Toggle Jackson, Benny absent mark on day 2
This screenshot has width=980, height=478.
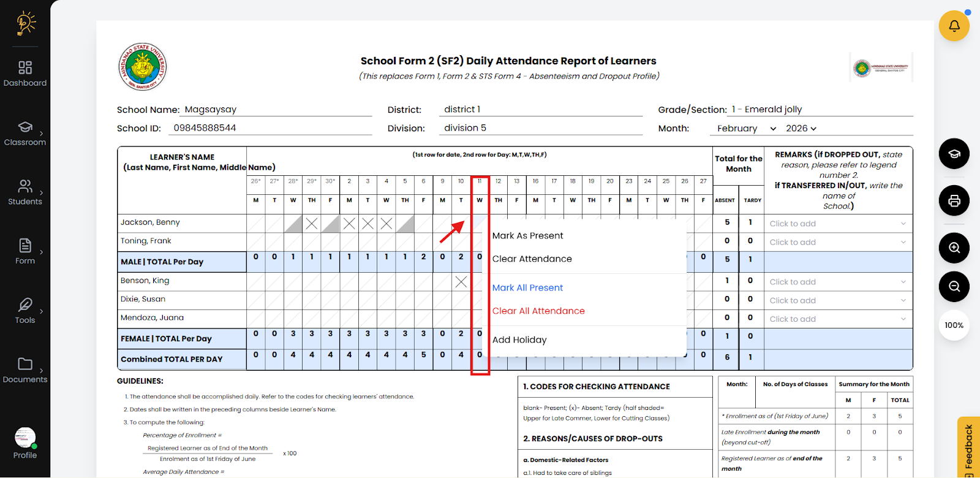[x=349, y=224]
